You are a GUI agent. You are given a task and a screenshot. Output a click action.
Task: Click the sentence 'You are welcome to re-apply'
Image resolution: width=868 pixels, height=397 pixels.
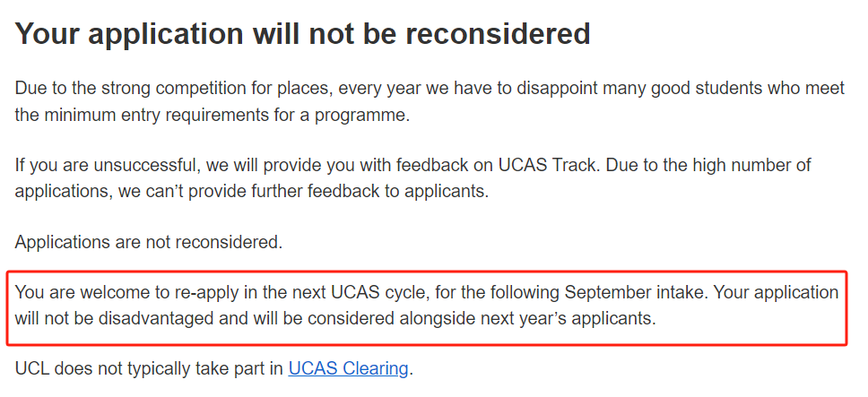click(x=361, y=292)
